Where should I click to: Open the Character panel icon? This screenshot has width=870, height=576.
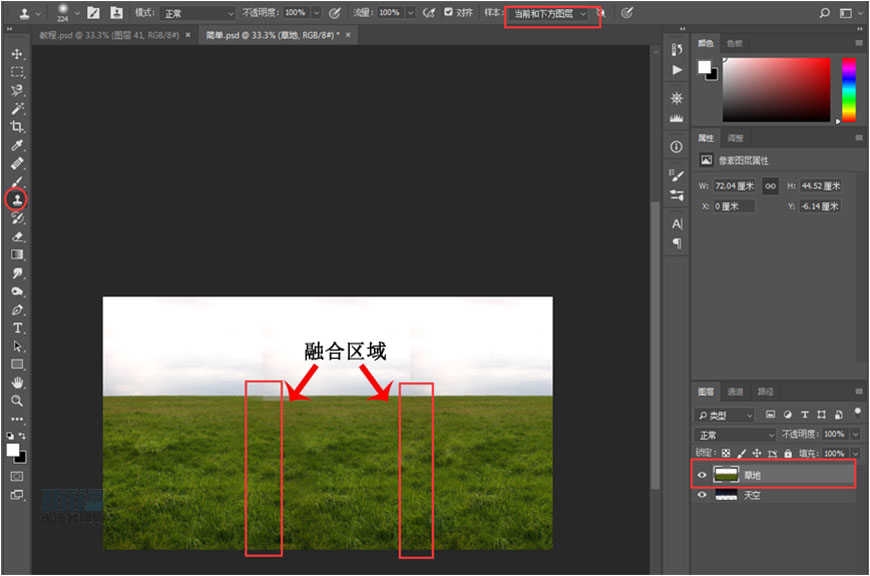[677, 224]
